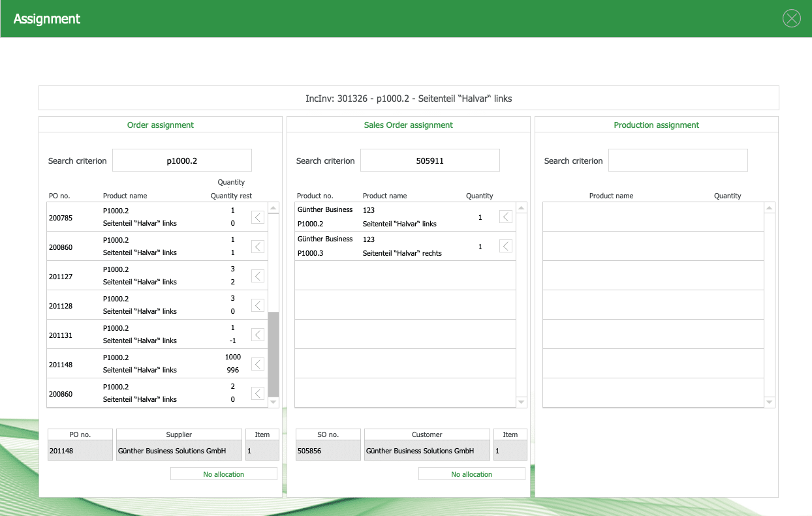Click the SO no. field showing 505856
This screenshot has height=516, width=812.
[328, 451]
